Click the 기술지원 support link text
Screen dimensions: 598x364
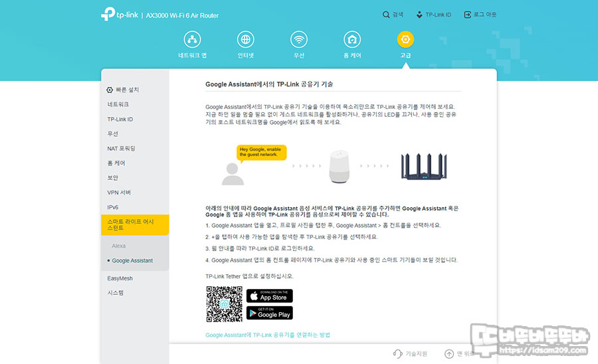tap(416, 354)
